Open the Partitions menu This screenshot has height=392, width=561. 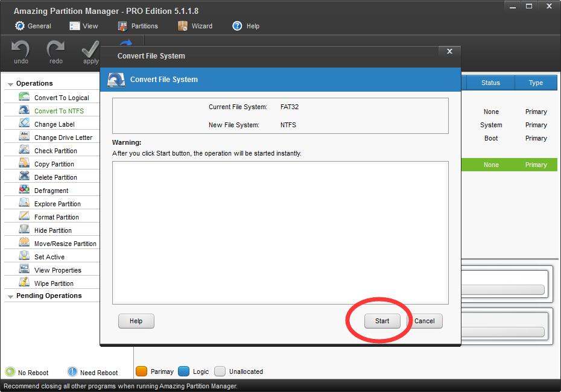pyautogui.click(x=138, y=26)
